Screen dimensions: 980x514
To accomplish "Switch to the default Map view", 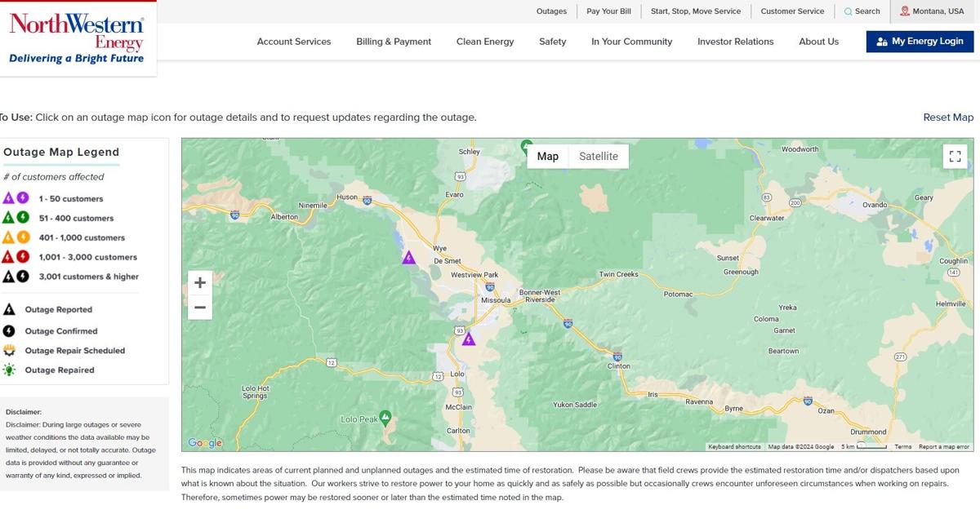I will pyautogui.click(x=548, y=157).
